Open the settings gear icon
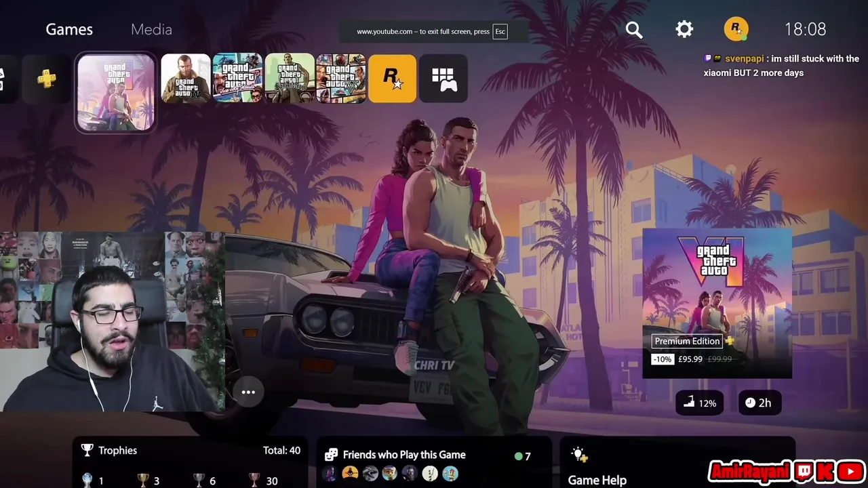This screenshot has height=488, width=868. [x=684, y=29]
